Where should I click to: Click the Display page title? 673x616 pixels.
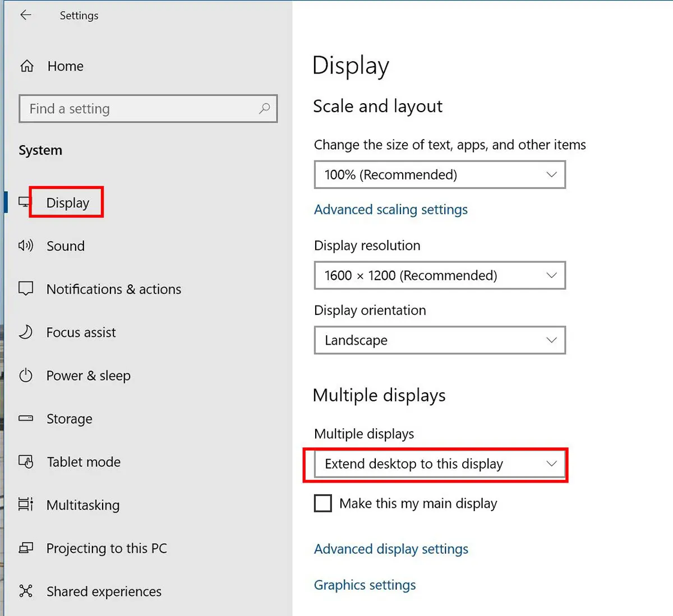(351, 66)
